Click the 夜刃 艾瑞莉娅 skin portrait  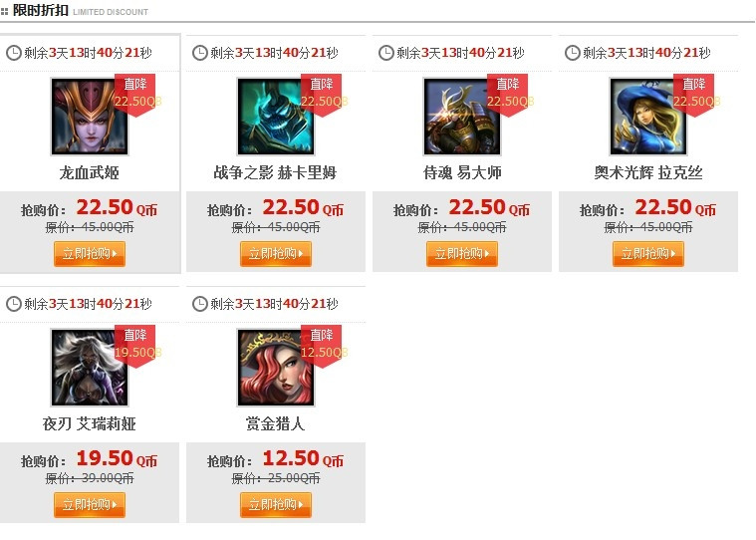(x=90, y=368)
